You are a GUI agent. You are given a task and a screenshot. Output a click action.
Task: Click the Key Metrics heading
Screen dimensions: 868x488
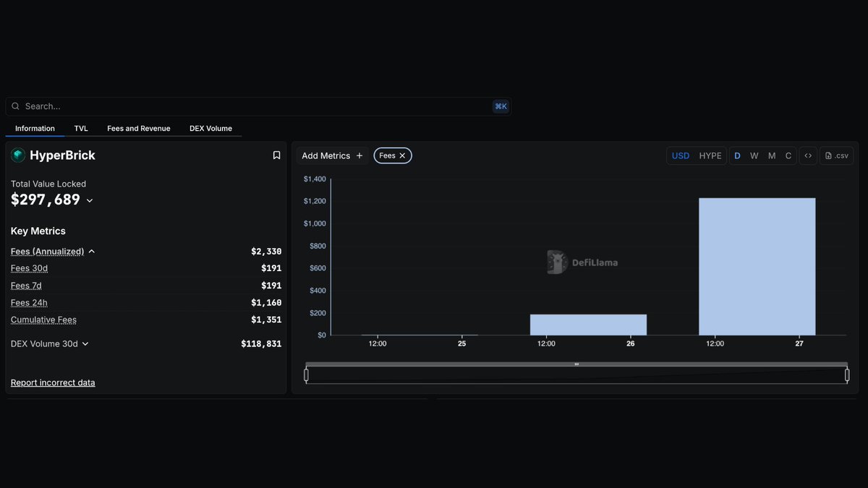click(38, 231)
